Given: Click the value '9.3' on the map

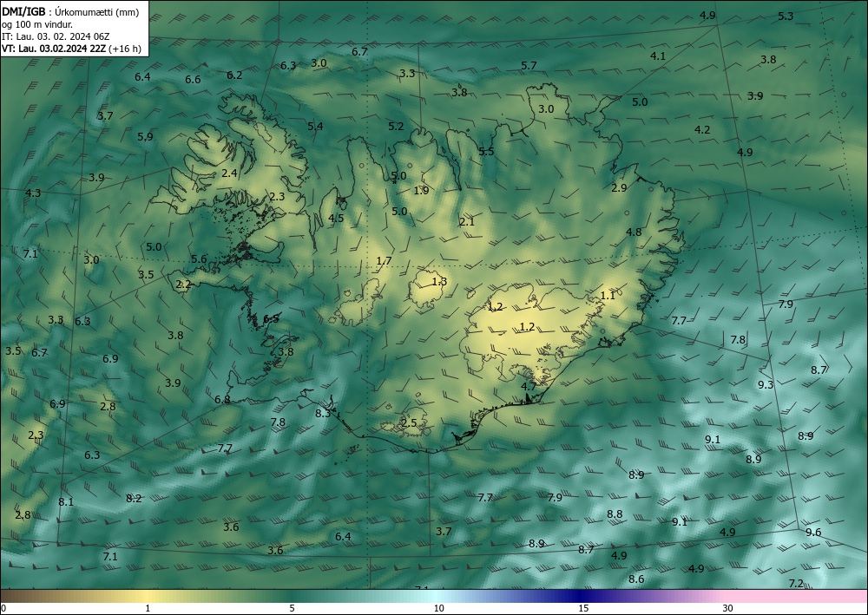Looking at the screenshot, I should tap(766, 385).
